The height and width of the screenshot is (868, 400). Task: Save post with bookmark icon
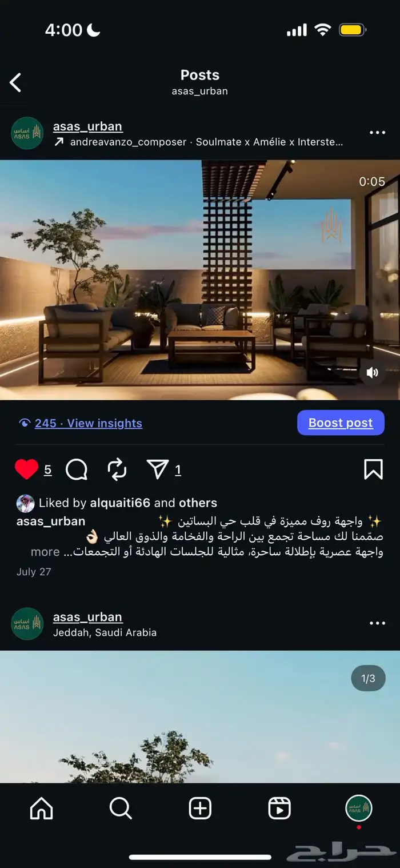373,469
